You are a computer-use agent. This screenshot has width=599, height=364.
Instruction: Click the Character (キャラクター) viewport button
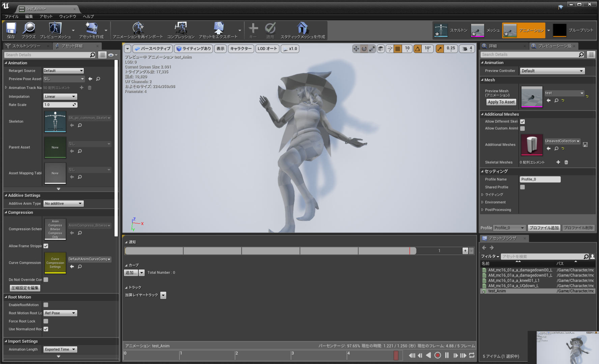[241, 49]
